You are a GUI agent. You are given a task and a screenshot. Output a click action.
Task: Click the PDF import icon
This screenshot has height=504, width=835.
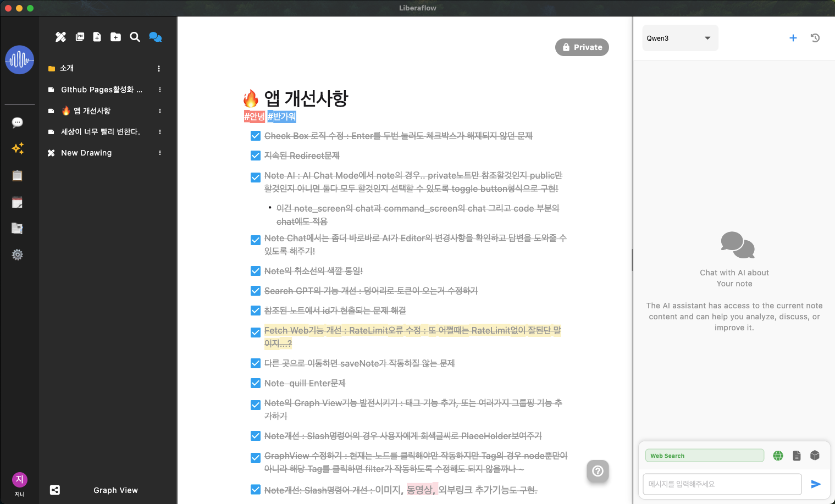coord(80,37)
